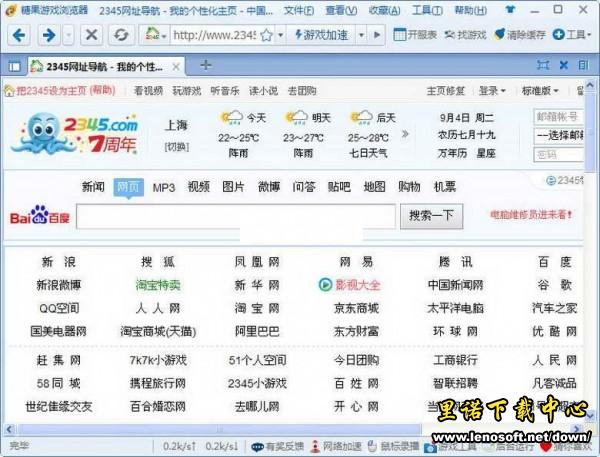Click the fullscreen icon at tab bar right
The height and width of the screenshot is (457, 600).
[543, 65]
